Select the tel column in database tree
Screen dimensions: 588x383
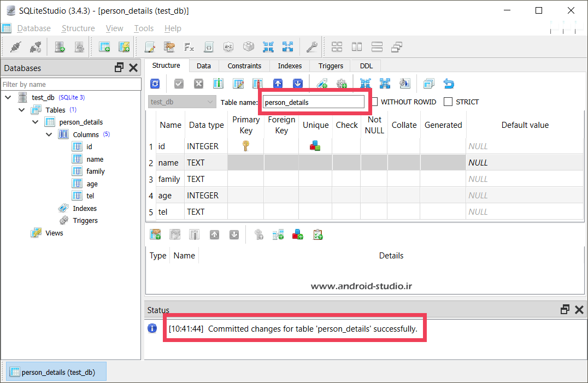click(x=90, y=196)
